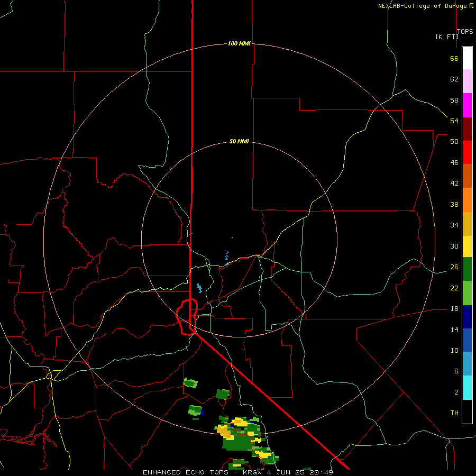476x476 pixels.
Task: Click the gold 34 kft legend swatch
Action: (467, 224)
